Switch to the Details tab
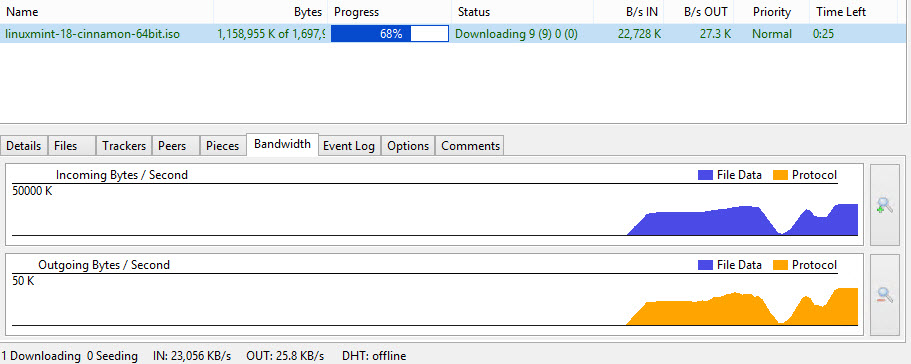911x364 pixels. [24, 146]
